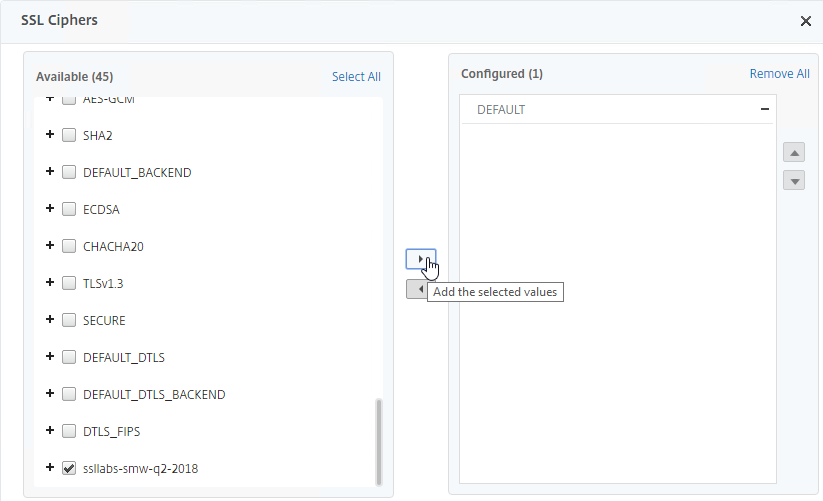This screenshot has width=823, height=501.
Task: Click the Available list scrollbar thumb
Action: tap(378, 442)
